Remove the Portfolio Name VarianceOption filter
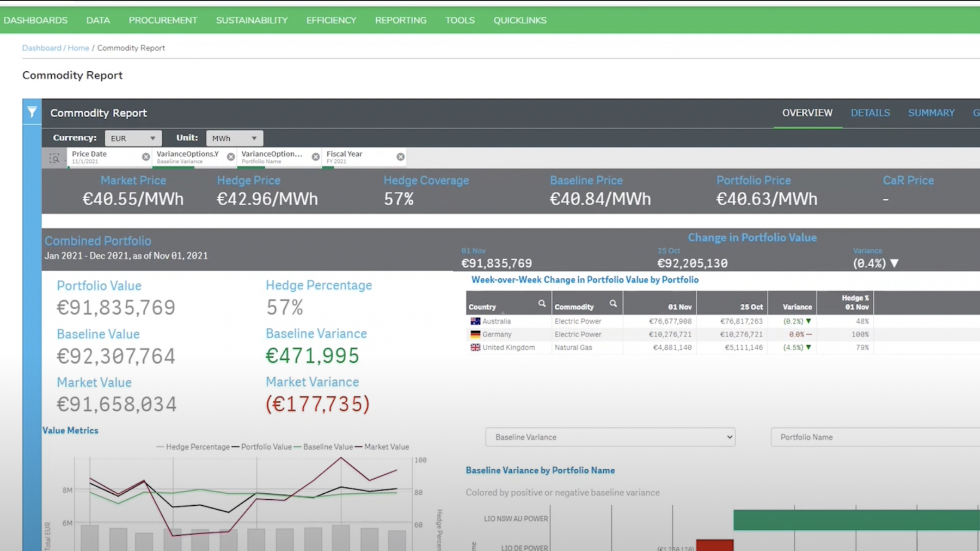This screenshot has width=980, height=551. coord(316,157)
